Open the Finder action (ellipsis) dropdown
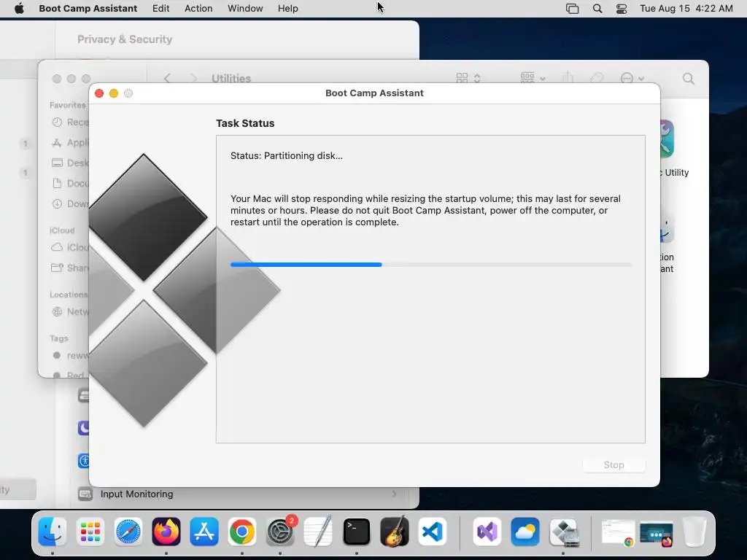The width and height of the screenshot is (747, 560). [x=632, y=78]
